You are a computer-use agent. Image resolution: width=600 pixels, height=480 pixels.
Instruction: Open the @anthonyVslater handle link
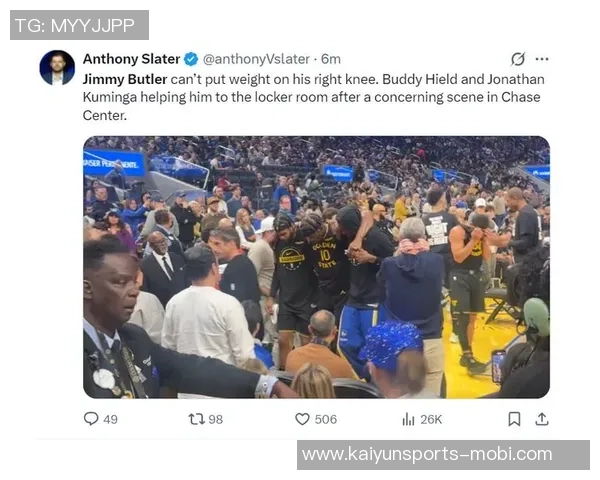tap(256, 59)
